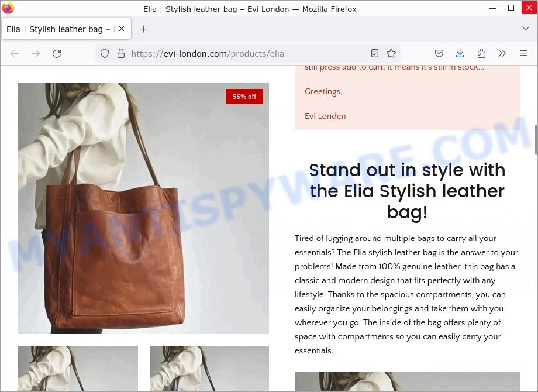The image size is (538, 392).
Task: Go back to the previous page
Action: 15,54
